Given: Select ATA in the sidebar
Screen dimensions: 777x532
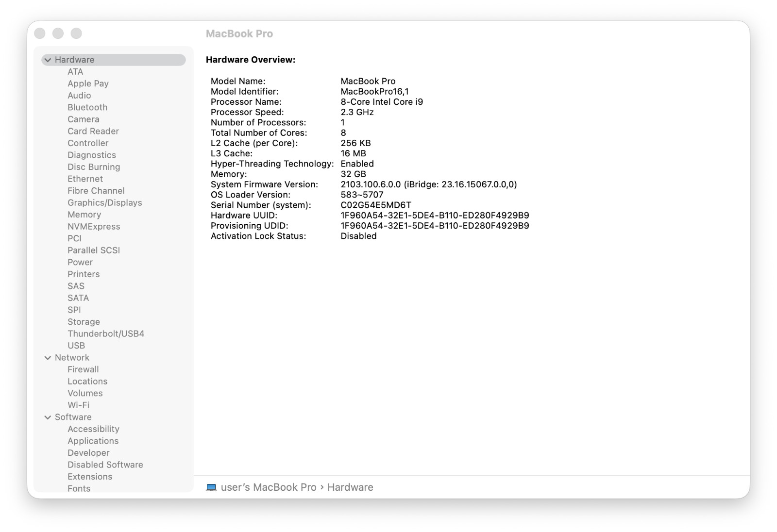Looking at the screenshot, I should [75, 72].
